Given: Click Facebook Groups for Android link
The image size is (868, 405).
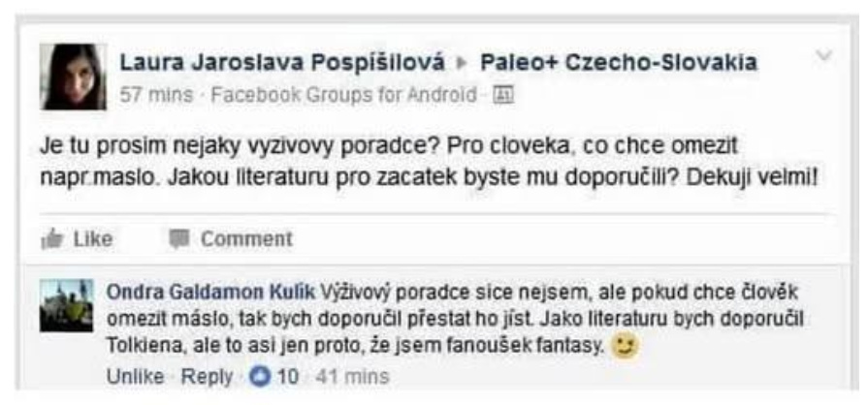Looking at the screenshot, I should [343, 95].
